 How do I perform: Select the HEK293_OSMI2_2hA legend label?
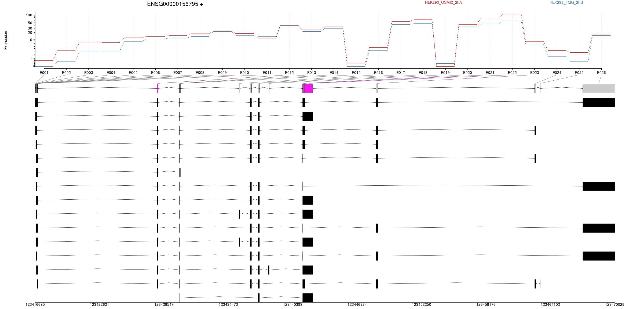click(443, 2)
